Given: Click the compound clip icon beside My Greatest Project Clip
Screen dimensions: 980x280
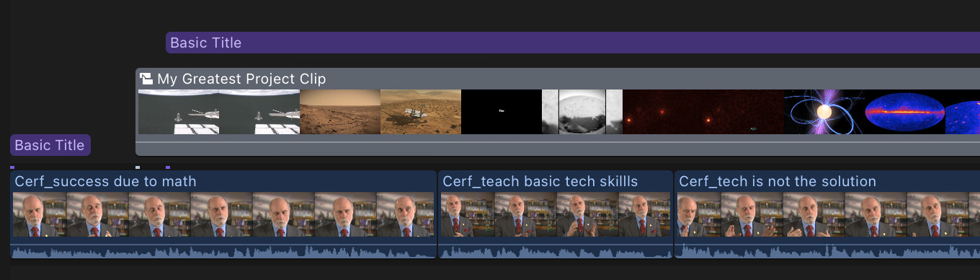Looking at the screenshot, I should click(146, 79).
